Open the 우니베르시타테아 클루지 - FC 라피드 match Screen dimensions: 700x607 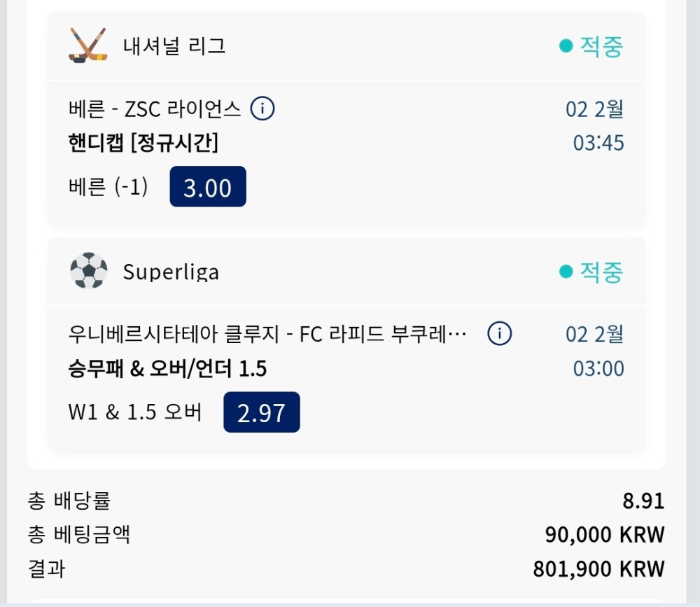(267, 334)
